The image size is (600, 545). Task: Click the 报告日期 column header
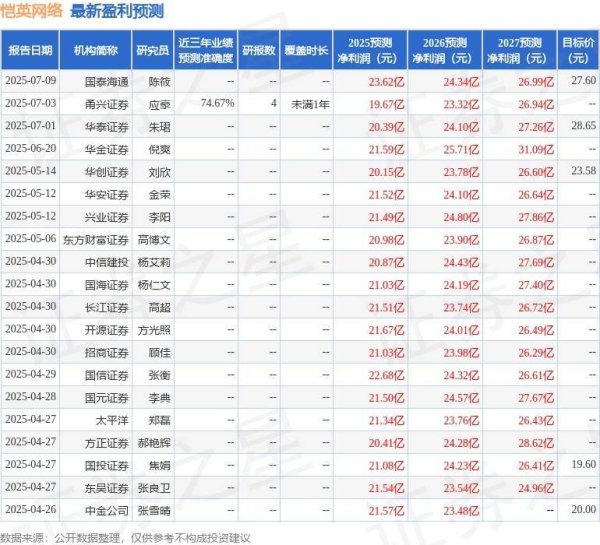(30, 50)
